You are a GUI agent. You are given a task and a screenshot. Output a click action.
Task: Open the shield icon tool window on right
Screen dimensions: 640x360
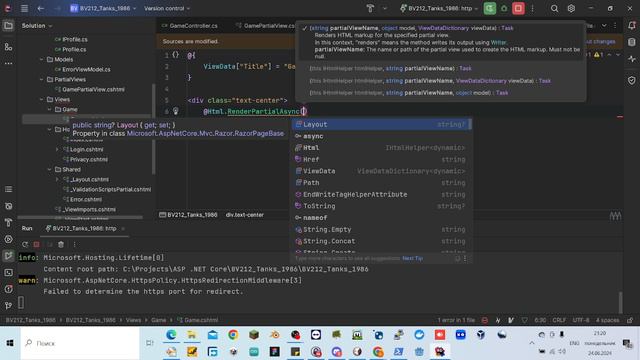coord(632,80)
